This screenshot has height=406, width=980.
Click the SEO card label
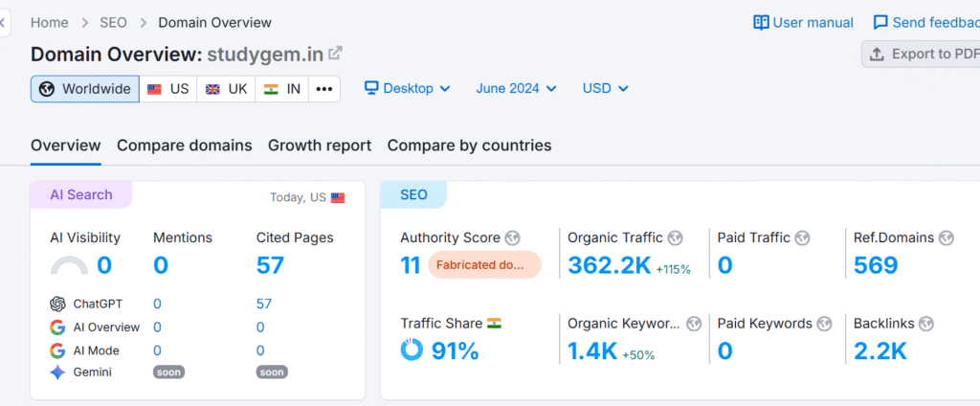[x=413, y=194]
